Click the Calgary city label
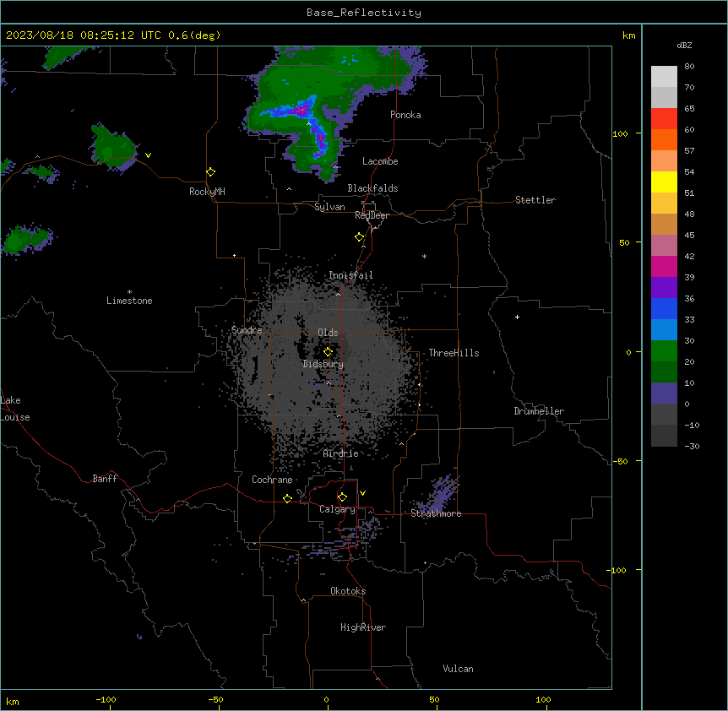This screenshot has height=711, width=728. tap(337, 509)
